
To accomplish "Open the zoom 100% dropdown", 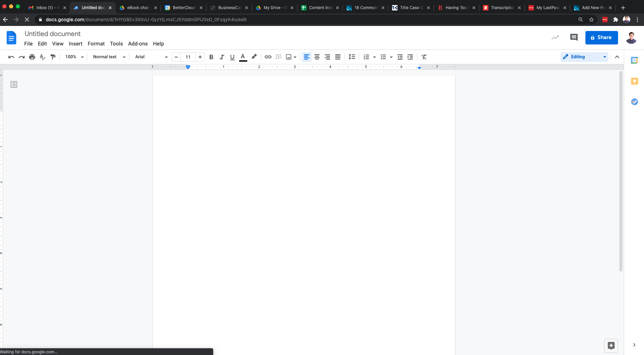I will [x=74, y=57].
